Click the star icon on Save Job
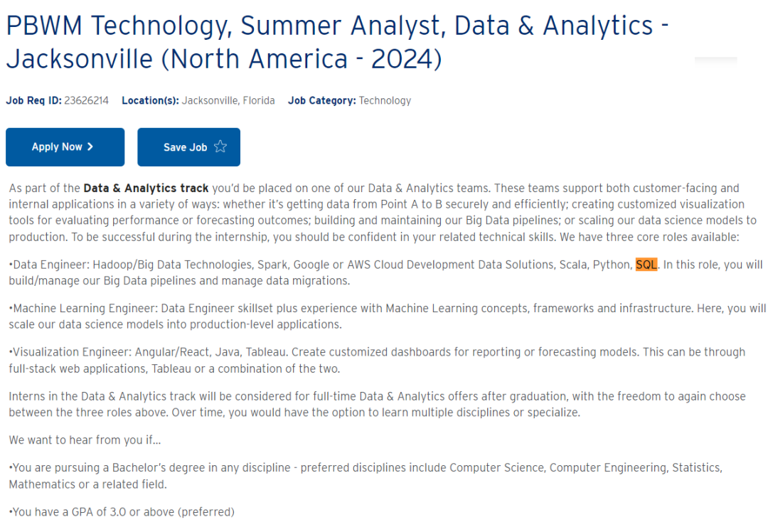The height and width of the screenshot is (532, 768). [x=220, y=147]
